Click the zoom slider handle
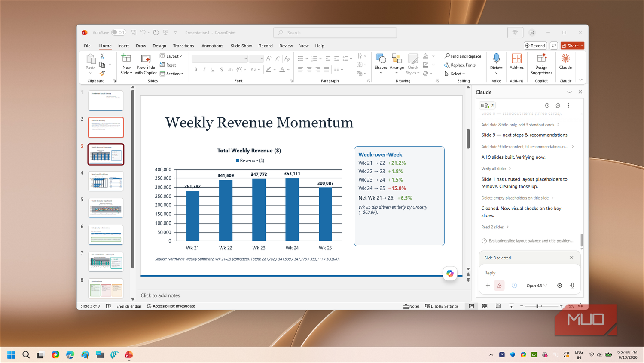644x363 pixels. pyautogui.click(x=537, y=306)
